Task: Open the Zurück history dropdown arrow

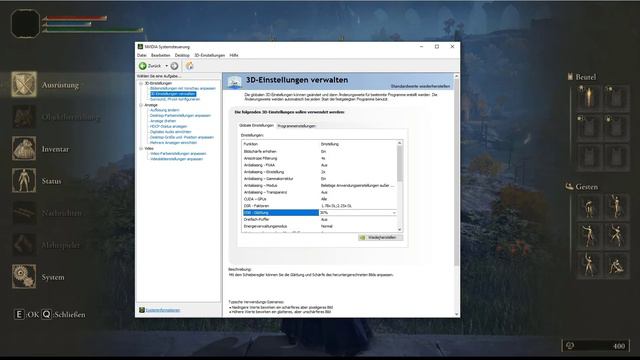Action: pos(167,66)
